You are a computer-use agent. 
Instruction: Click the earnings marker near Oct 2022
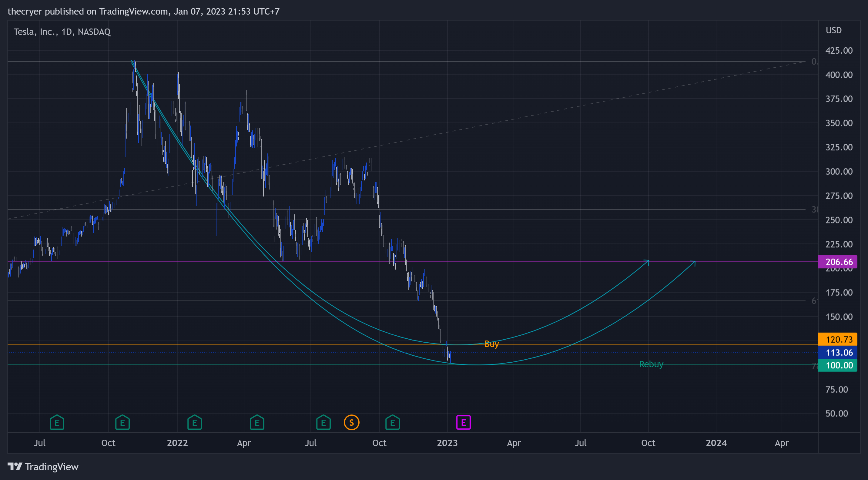pyautogui.click(x=393, y=422)
